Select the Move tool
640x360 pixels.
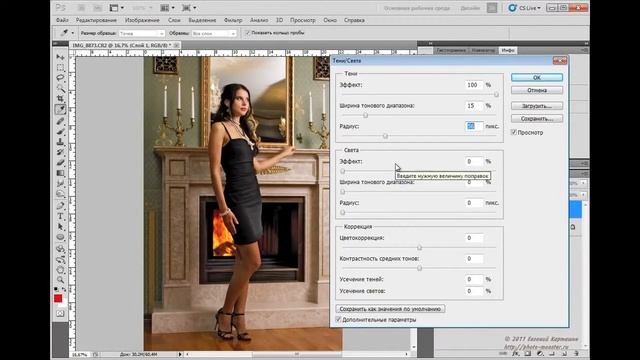60,56
